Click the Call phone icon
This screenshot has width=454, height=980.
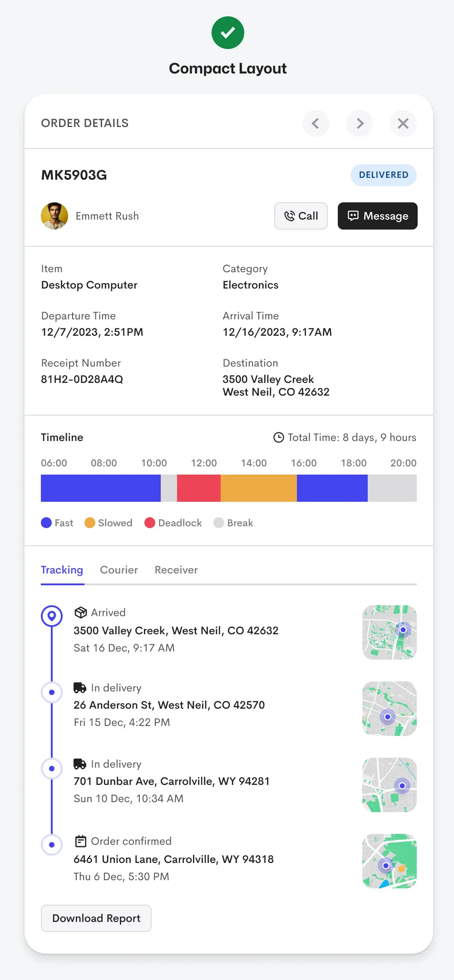tap(289, 216)
